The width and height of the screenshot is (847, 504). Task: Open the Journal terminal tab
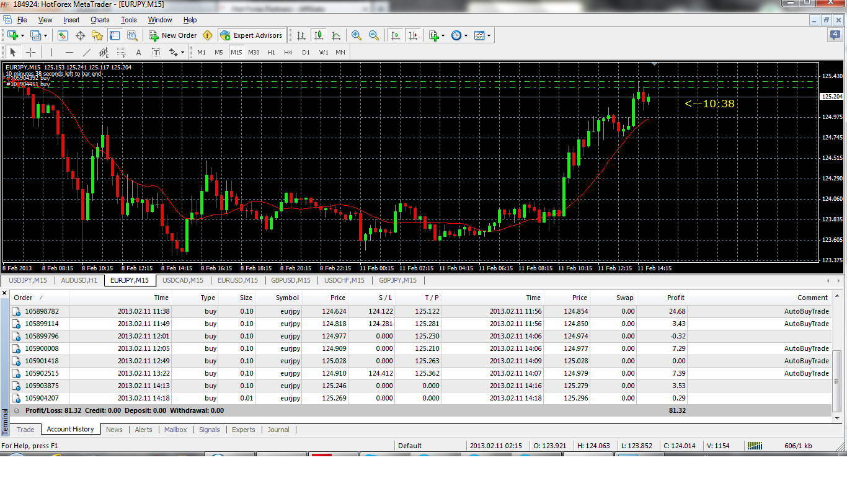(278, 430)
